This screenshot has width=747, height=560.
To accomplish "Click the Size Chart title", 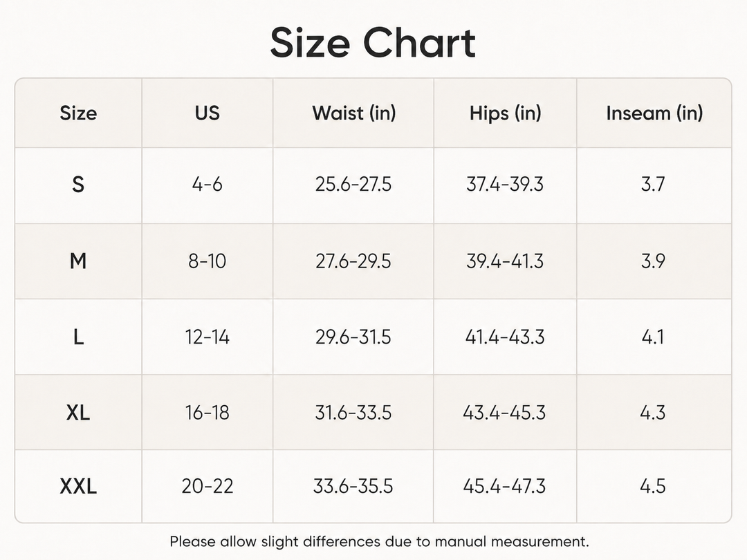I will (373, 43).
